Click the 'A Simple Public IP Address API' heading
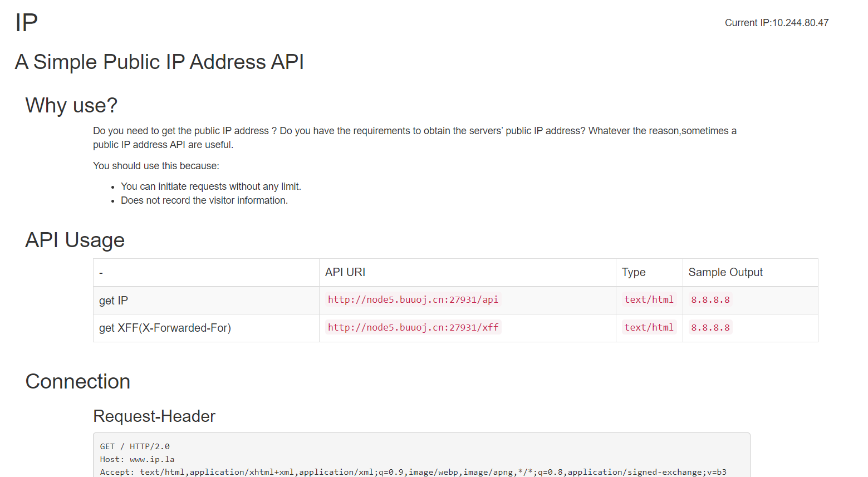The height and width of the screenshot is (477, 868). [x=159, y=62]
